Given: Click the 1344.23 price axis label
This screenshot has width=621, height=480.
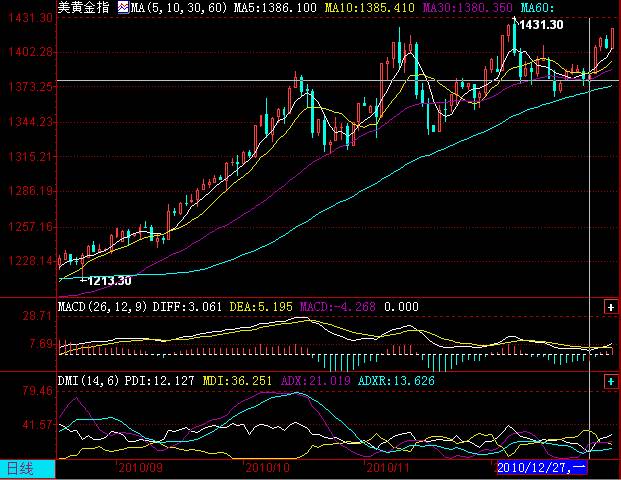Looking at the screenshot, I should pyautogui.click(x=31, y=122).
